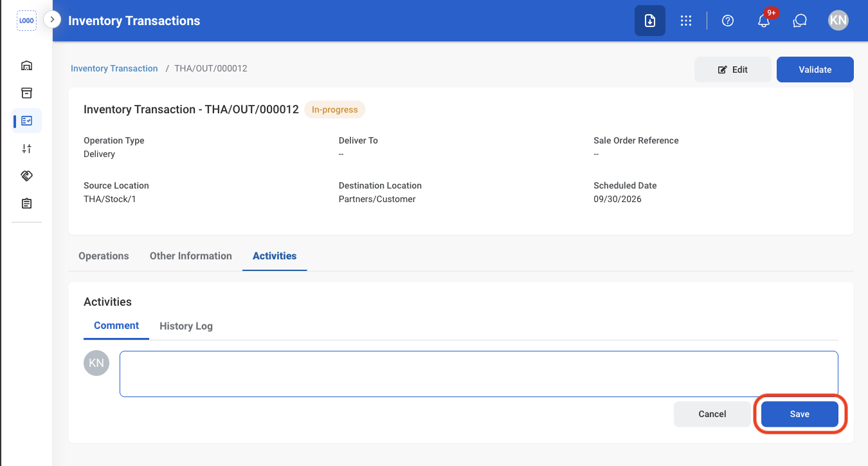Open the clipboard reports sidebar icon

pyautogui.click(x=26, y=203)
